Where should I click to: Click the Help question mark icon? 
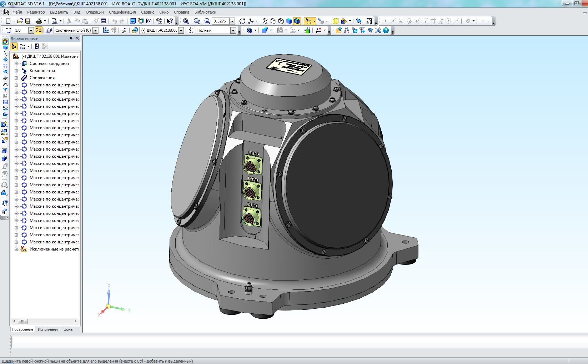point(386,30)
